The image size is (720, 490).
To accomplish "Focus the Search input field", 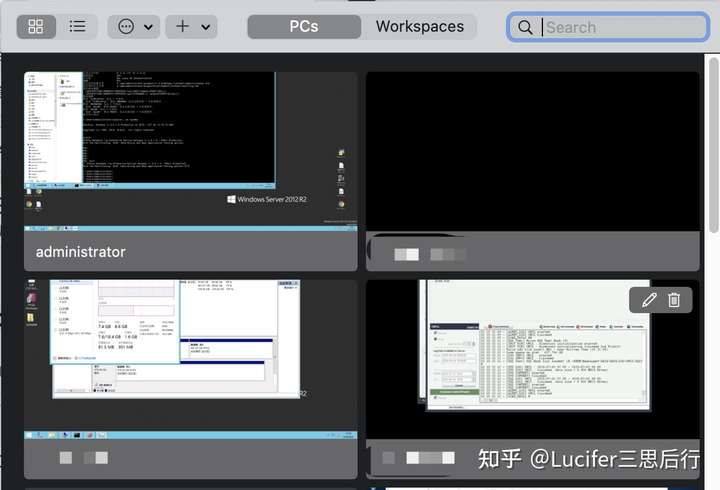I will pos(608,27).
